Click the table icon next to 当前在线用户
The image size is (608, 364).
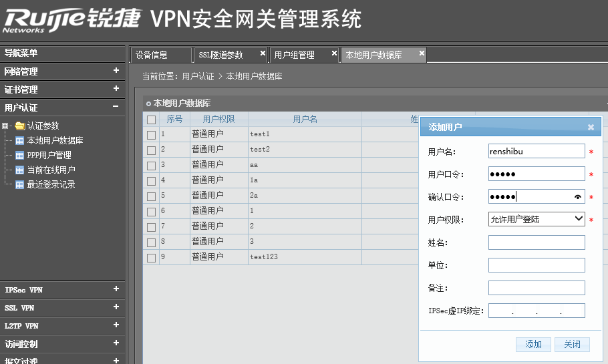19,170
